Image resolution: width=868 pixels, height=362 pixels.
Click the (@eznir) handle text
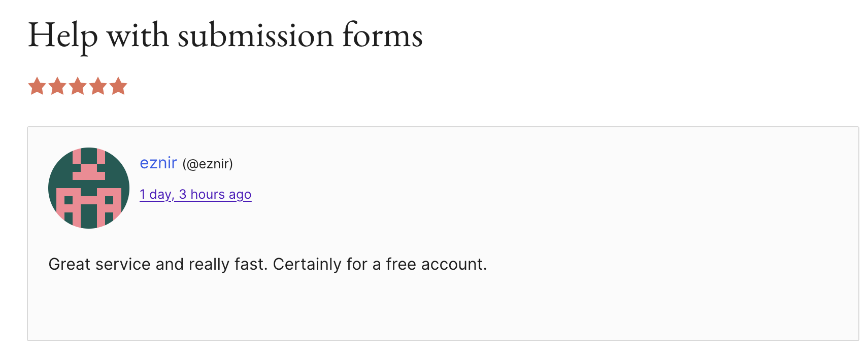click(208, 164)
